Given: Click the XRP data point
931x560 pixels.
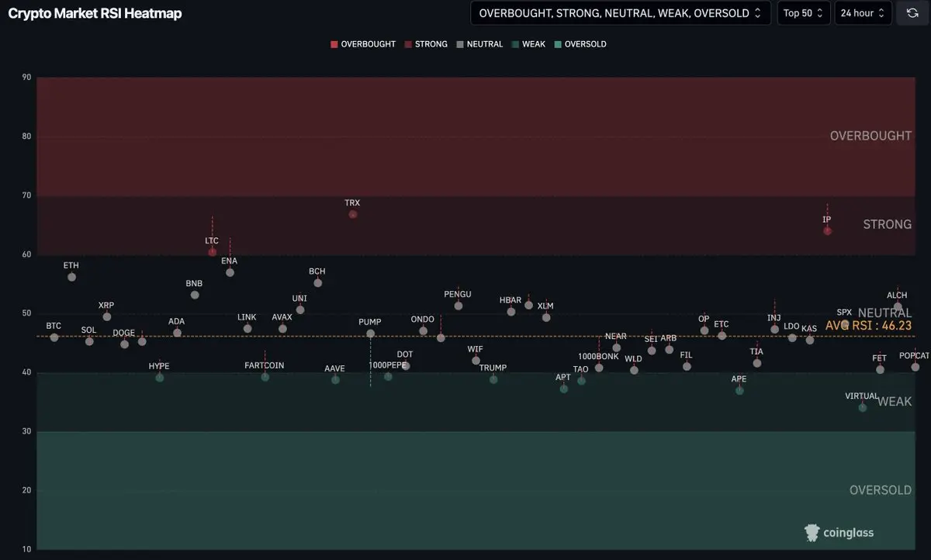Looking at the screenshot, I should 107,316.
